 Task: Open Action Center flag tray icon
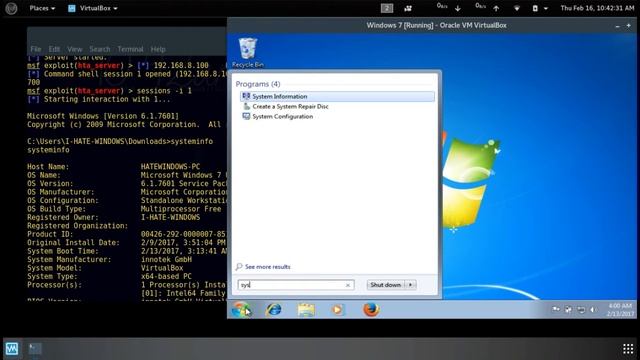pos(556,310)
